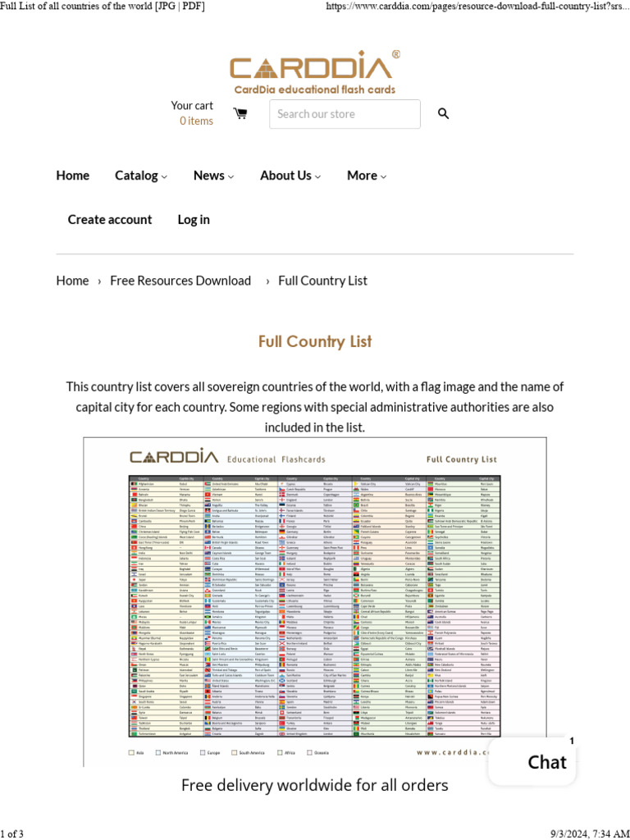Click the Log in link
Screen dimensions: 630x840
(194, 220)
